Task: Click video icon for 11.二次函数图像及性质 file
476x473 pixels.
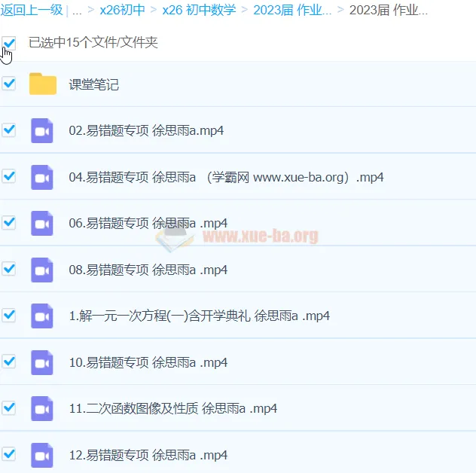Action: 42,409
